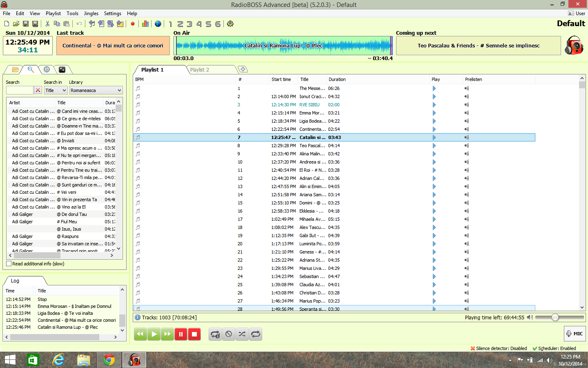This screenshot has width=588, height=368.
Task: Click the green play button
Action: pos(154,334)
